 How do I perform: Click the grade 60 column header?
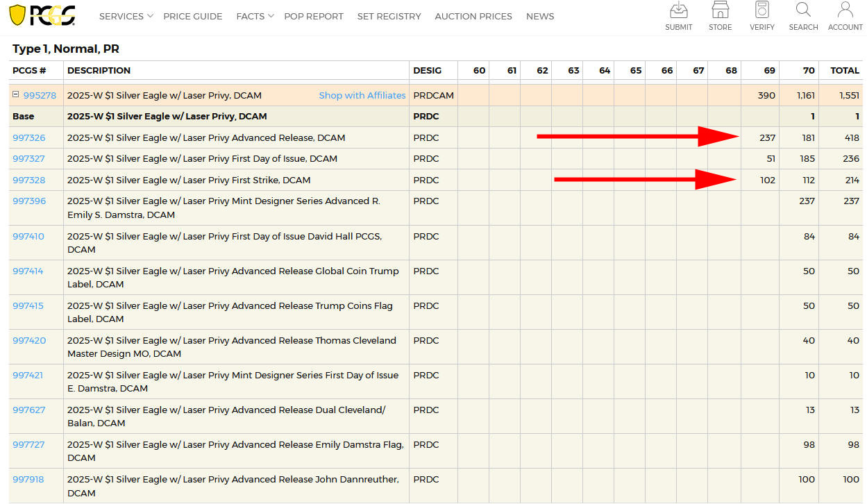click(x=479, y=70)
